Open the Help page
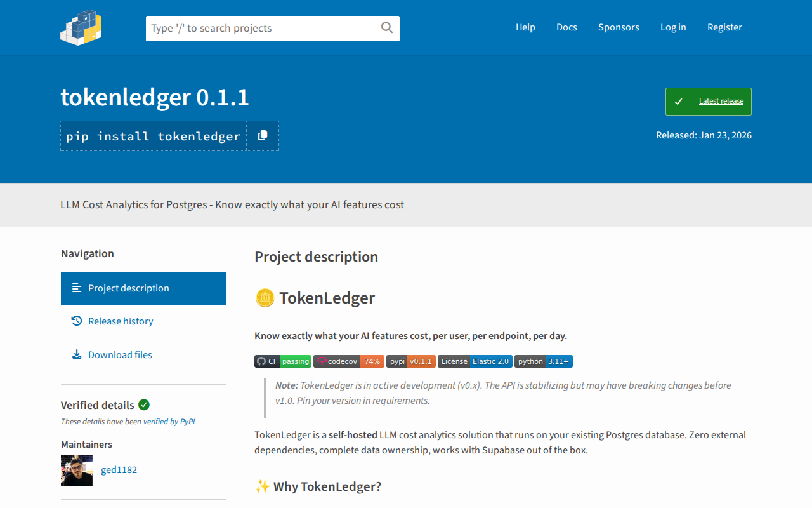The width and height of the screenshot is (812, 508). (525, 27)
